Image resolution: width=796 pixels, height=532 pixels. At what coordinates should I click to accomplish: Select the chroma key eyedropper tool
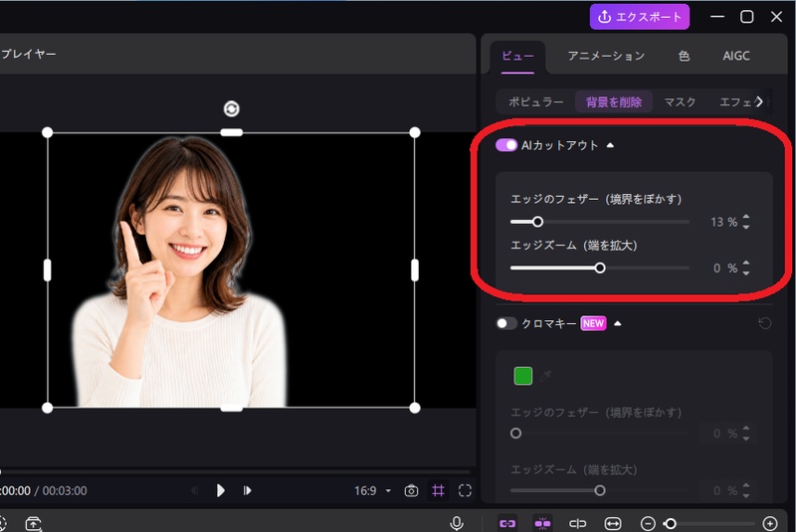point(545,376)
